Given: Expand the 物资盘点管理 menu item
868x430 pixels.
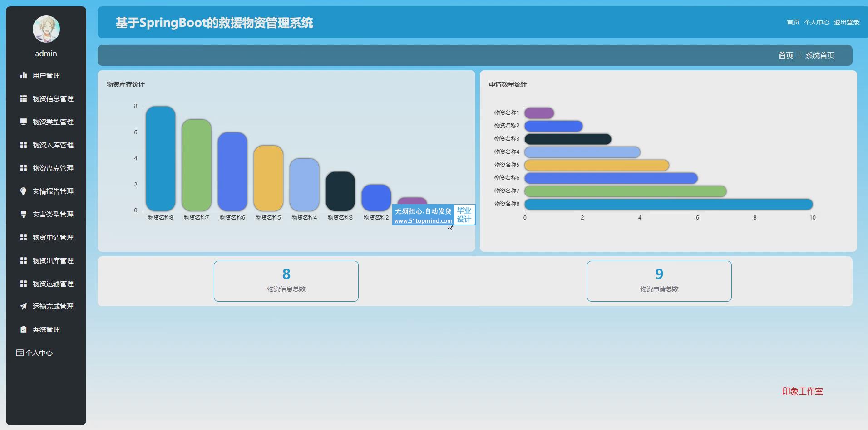Looking at the screenshot, I should [53, 168].
